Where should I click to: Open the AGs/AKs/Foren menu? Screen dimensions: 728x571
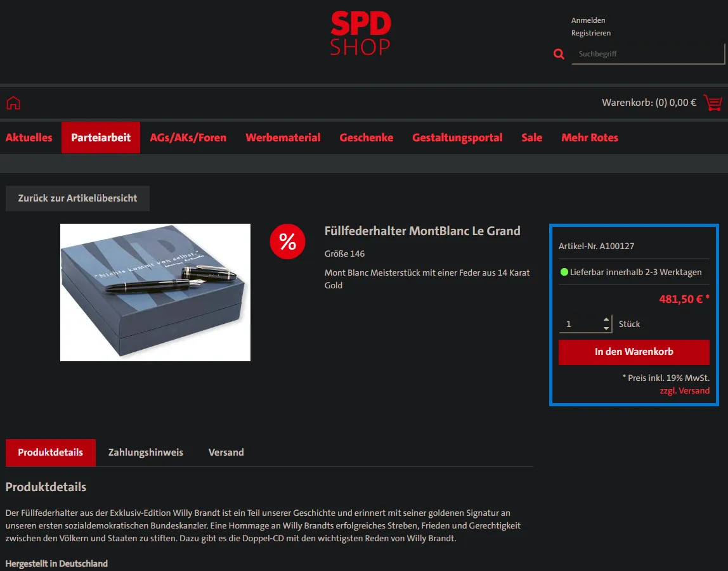[188, 138]
